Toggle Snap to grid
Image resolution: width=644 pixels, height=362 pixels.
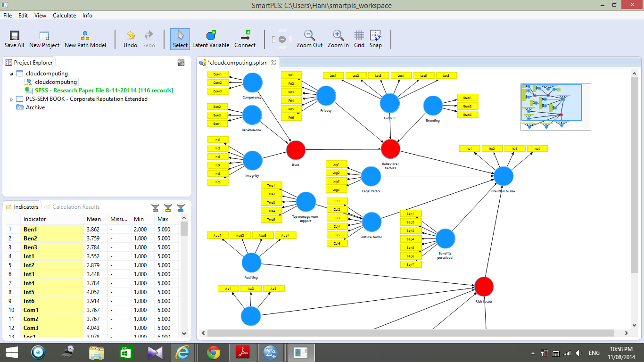375,39
